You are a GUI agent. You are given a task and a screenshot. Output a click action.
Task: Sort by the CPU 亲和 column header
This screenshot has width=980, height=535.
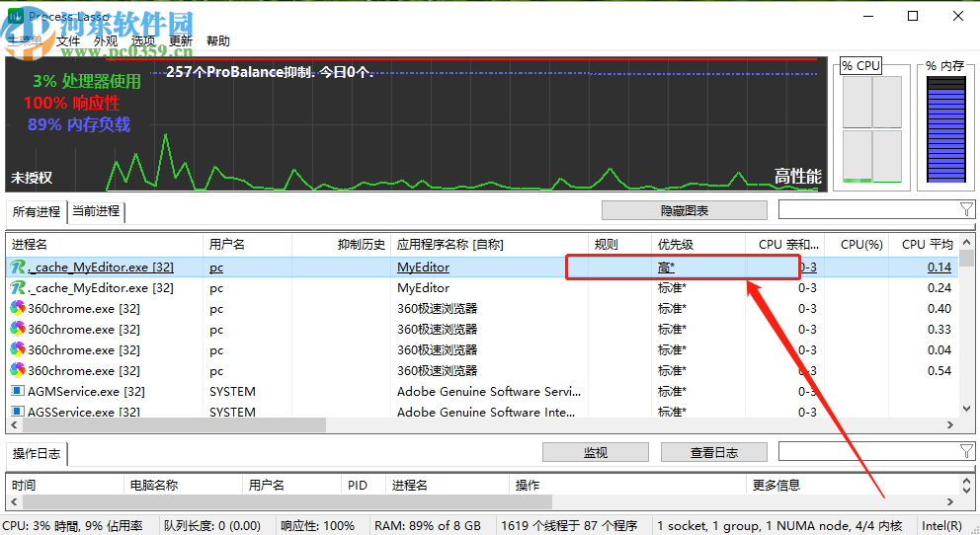pyautogui.click(x=785, y=244)
